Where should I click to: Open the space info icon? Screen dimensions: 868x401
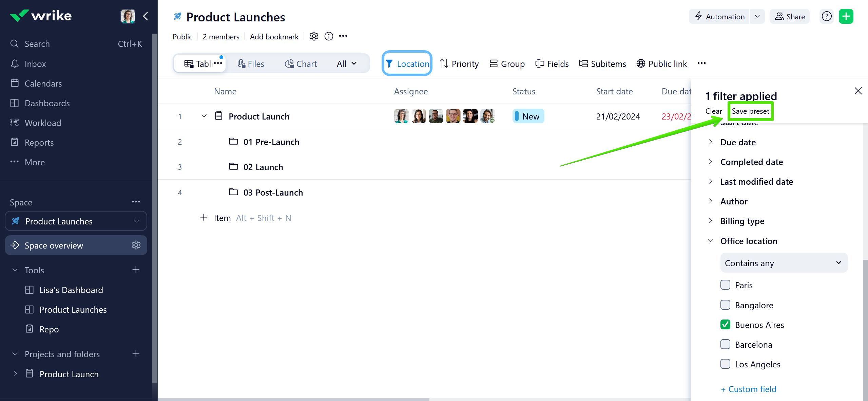pyautogui.click(x=329, y=36)
